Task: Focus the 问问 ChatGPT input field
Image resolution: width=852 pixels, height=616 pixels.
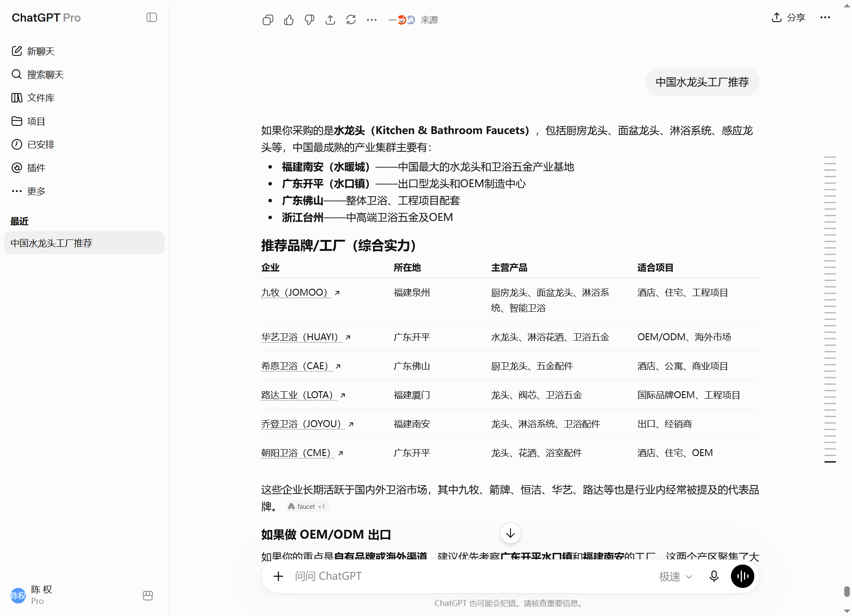Action: click(x=471, y=576)
